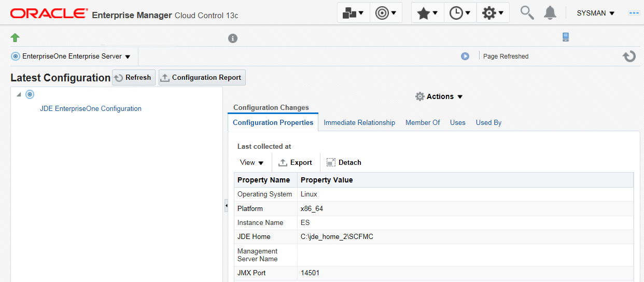Click the blue play arrow icon

click(465, 56)
